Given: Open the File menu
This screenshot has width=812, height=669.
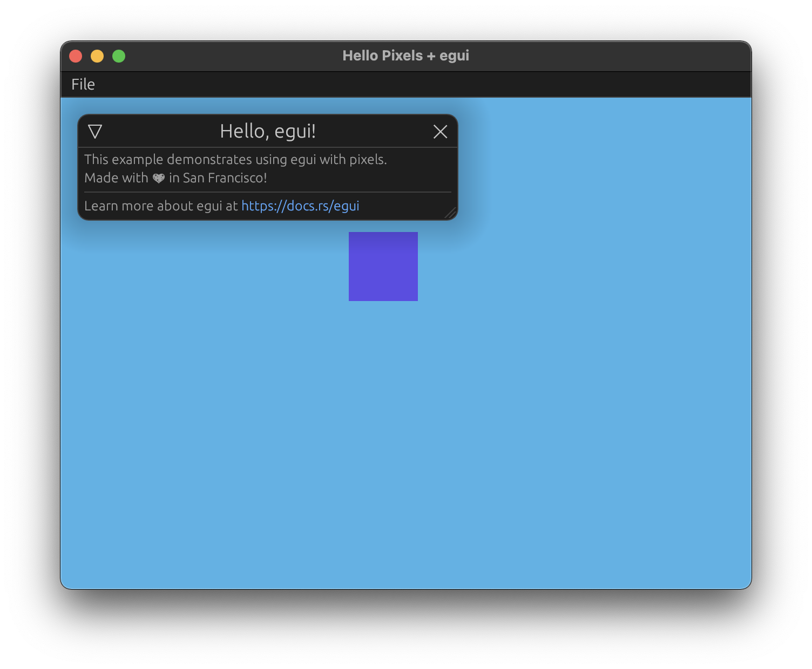Looking at the screenshot, I should [83, 84].
